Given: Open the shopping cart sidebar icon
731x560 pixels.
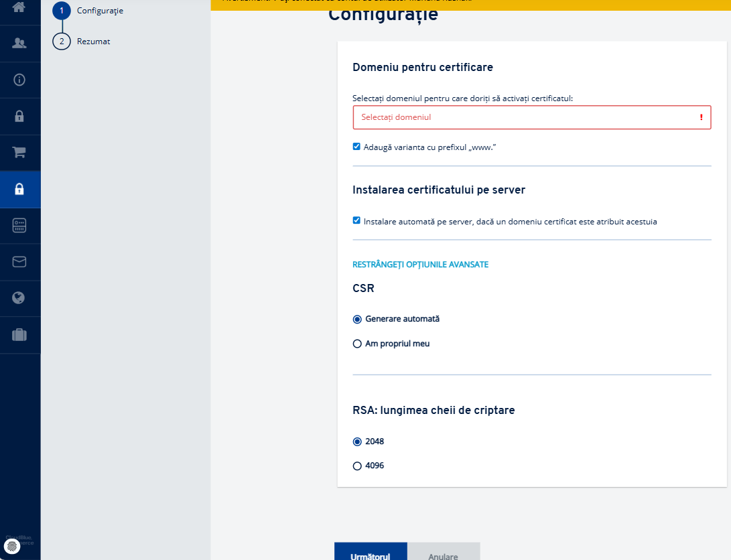Looking at the screenshot, I should pyautogui.click(x=19, y=152).
